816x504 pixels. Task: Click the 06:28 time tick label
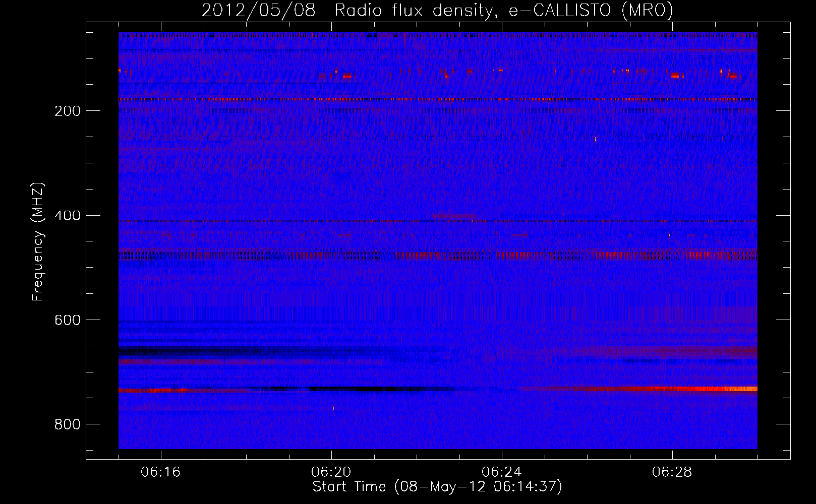(672, 472)
